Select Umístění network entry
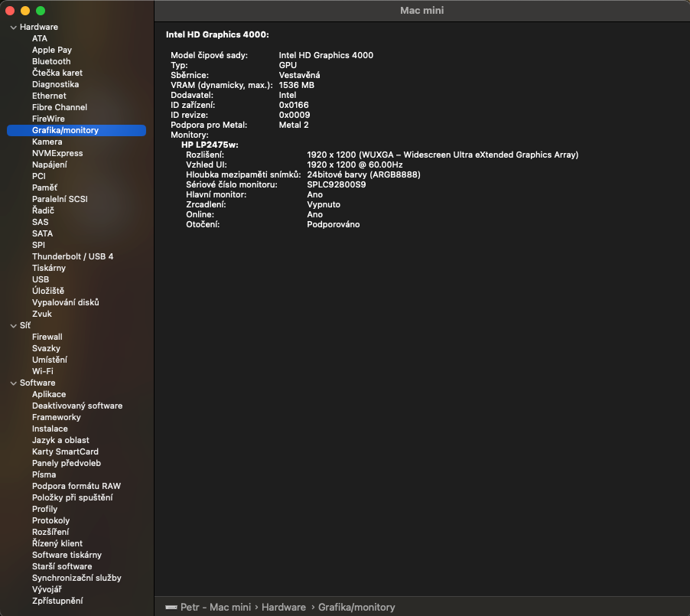The width and height of the screenshot is (690, 616). 50,360
